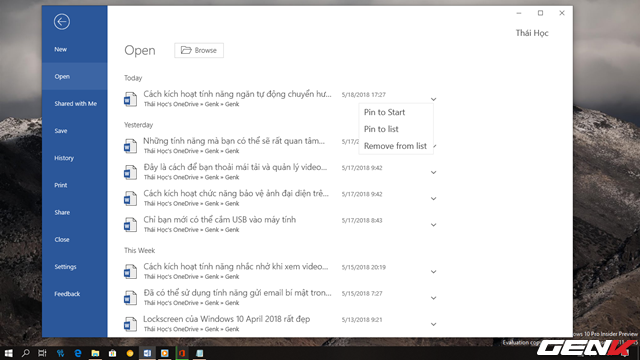The image size is (640, 360).
Task: Click the Thái Học account name
Action: 532,33
